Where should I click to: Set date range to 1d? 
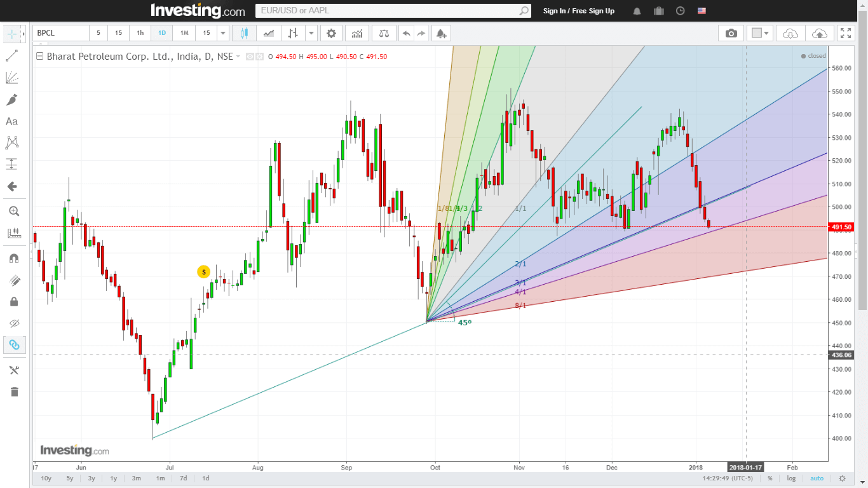[205, 478]
